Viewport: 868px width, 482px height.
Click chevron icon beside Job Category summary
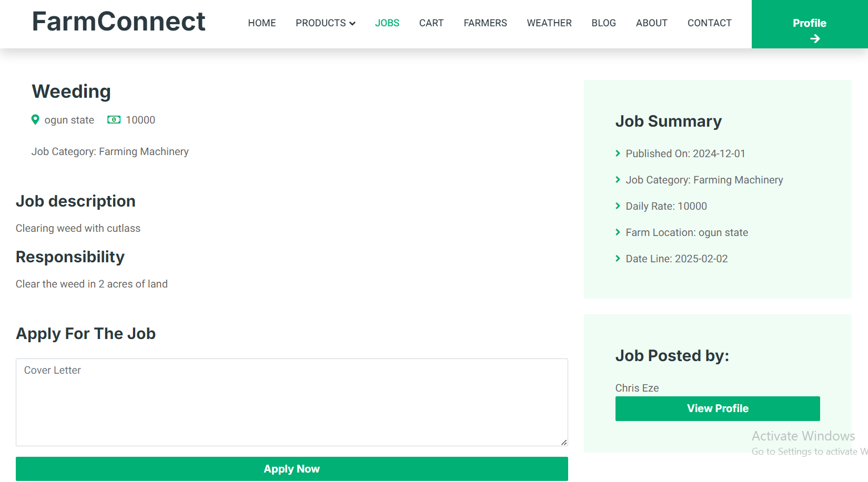[618, 180]
